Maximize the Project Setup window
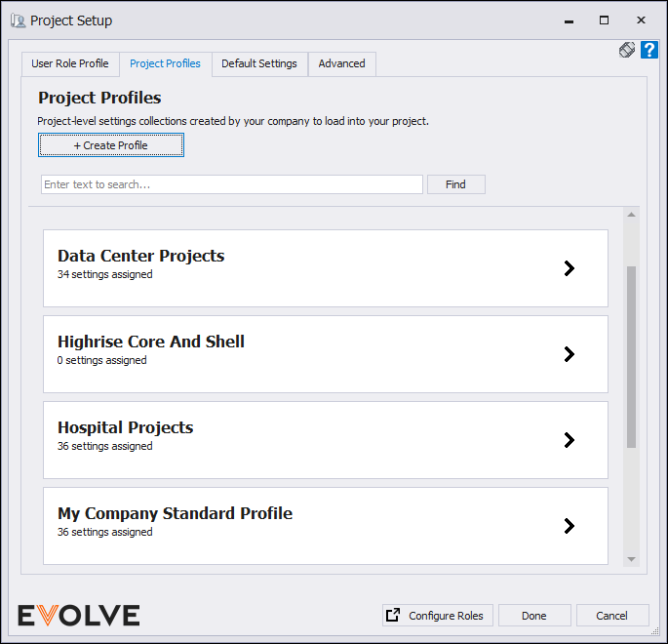The height and width of the screenshot is (644, 668). pyautogui.click(x=604, y=20)
